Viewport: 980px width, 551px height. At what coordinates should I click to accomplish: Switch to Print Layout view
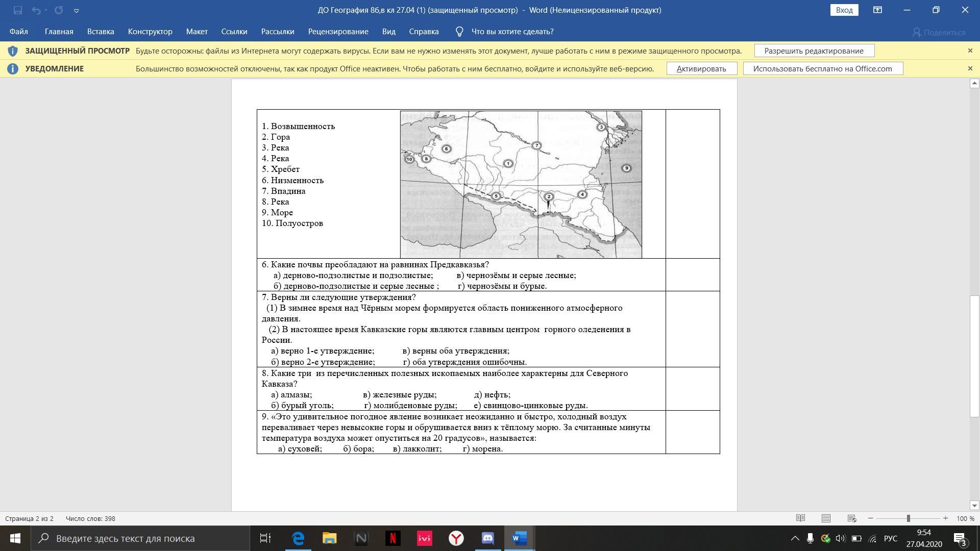click(826, 518)
